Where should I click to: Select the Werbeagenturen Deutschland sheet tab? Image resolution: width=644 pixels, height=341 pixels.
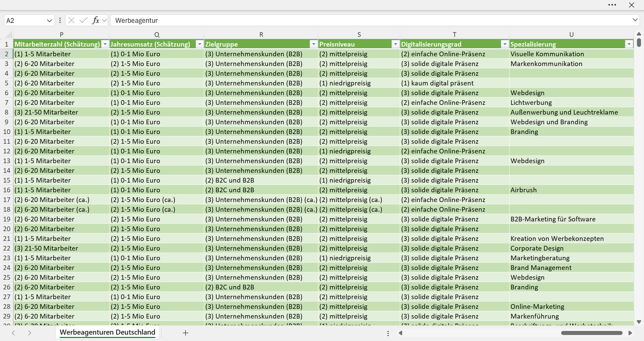tap(107, 332)
